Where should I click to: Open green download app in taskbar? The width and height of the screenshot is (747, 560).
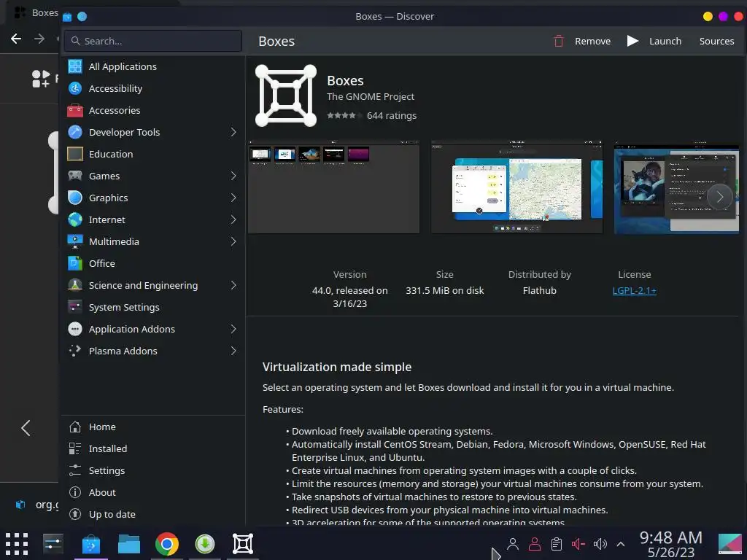205,544
